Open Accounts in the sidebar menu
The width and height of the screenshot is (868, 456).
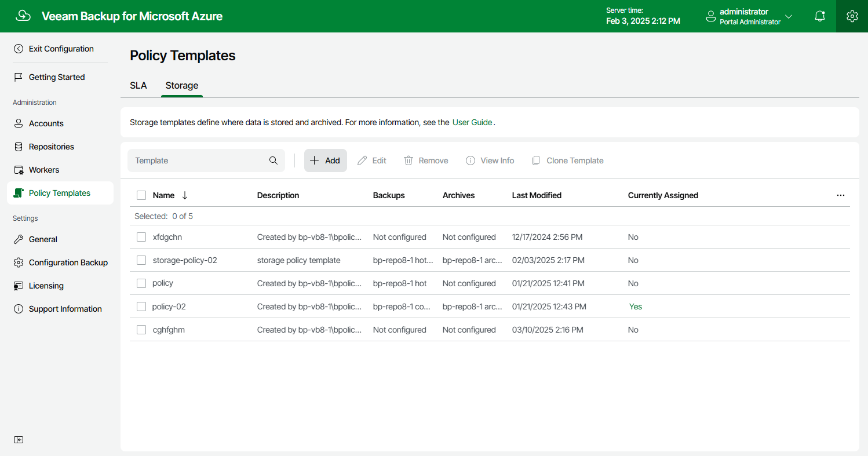pos(46,123)
